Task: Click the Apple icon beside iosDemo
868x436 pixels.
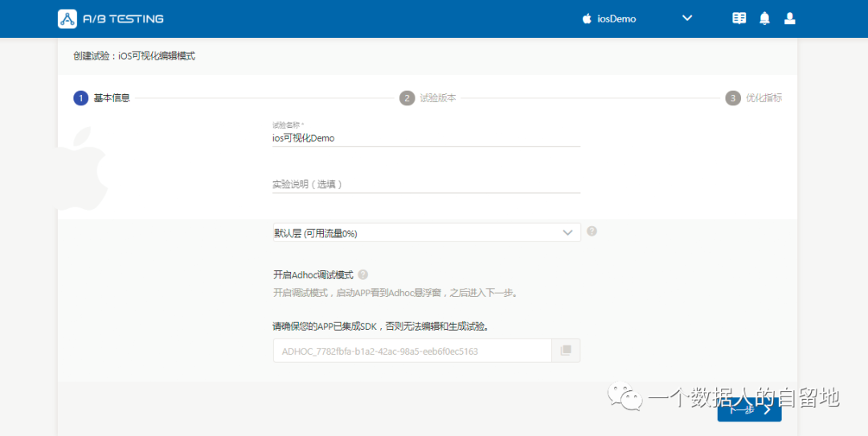Action: click(x=587, y=19)
